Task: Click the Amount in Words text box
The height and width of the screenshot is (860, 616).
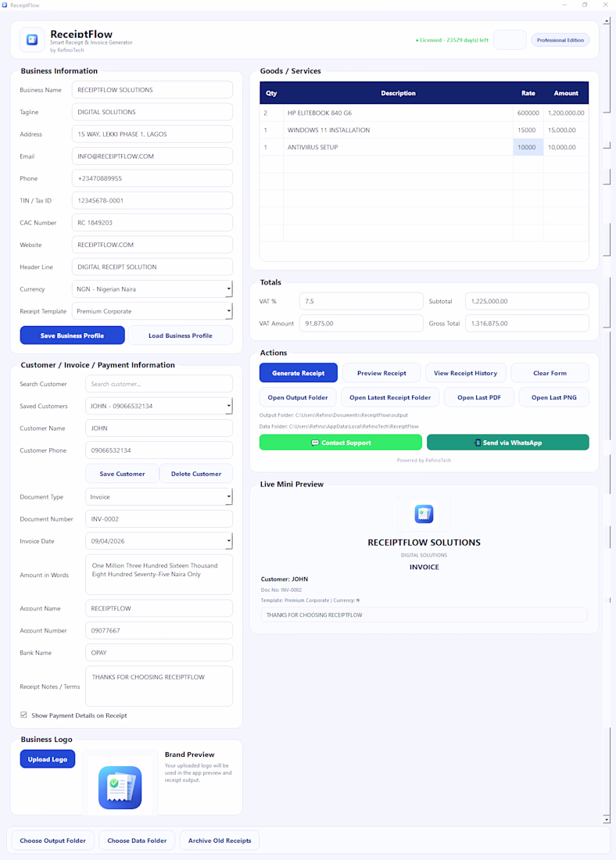Action: pyautogui.click(x=159, y=575)
